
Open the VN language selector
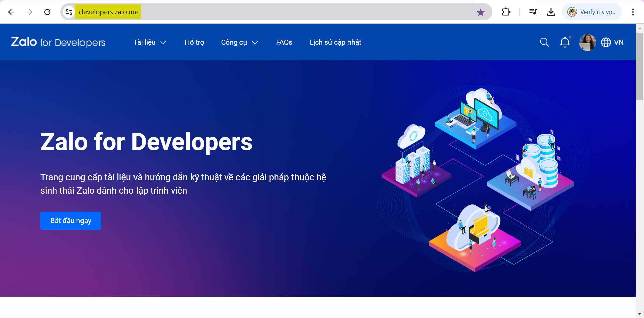619,42
